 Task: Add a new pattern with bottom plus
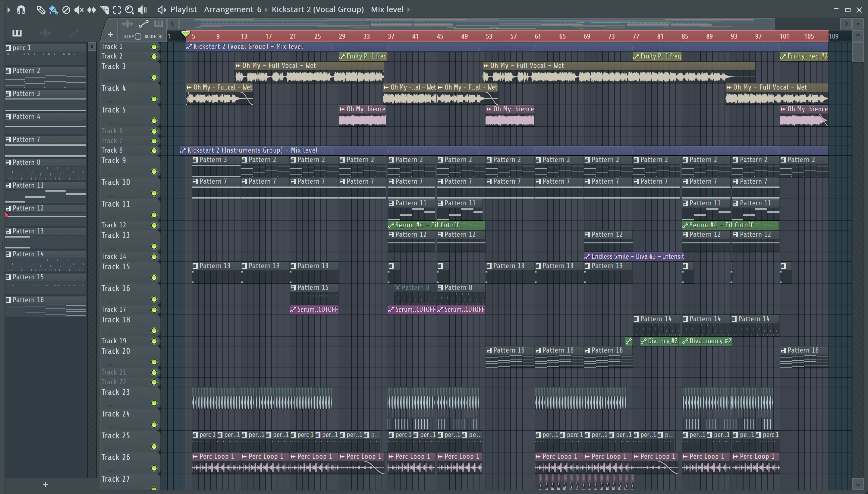pos(46,484)
